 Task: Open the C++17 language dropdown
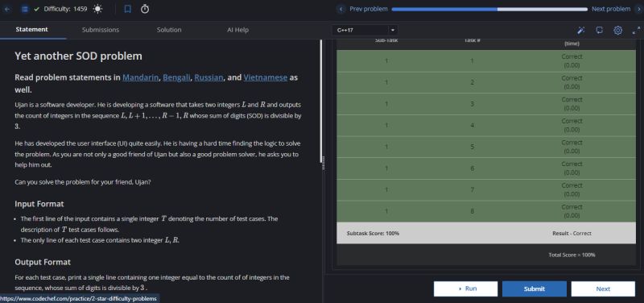click(365, 30)
